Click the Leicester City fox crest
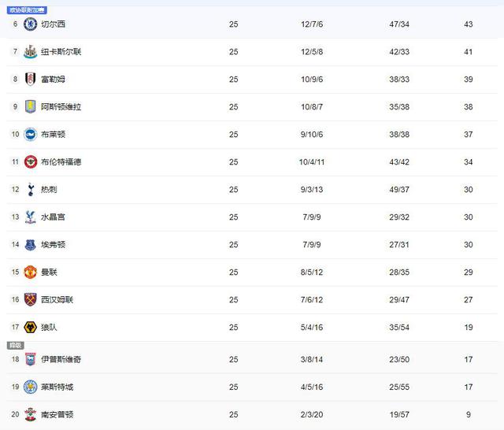The width and height of the screenshot is (504, 430). pos(30,387)
